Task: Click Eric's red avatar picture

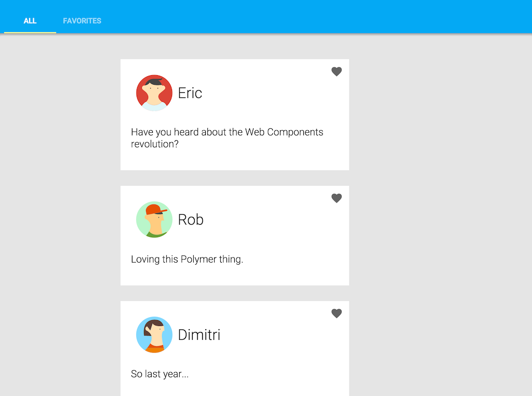Action: coord(154,93)
